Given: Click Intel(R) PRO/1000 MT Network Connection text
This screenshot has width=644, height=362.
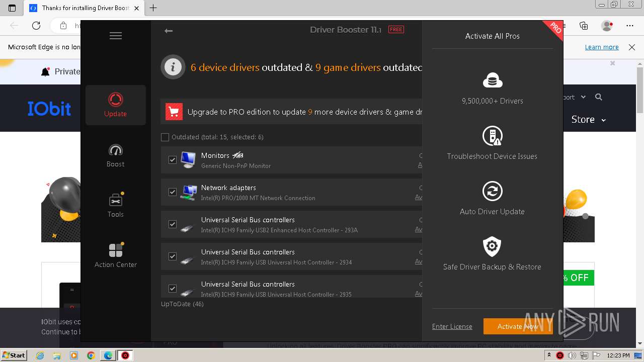Looking at the screenshot, I should (x=258, y=198).
